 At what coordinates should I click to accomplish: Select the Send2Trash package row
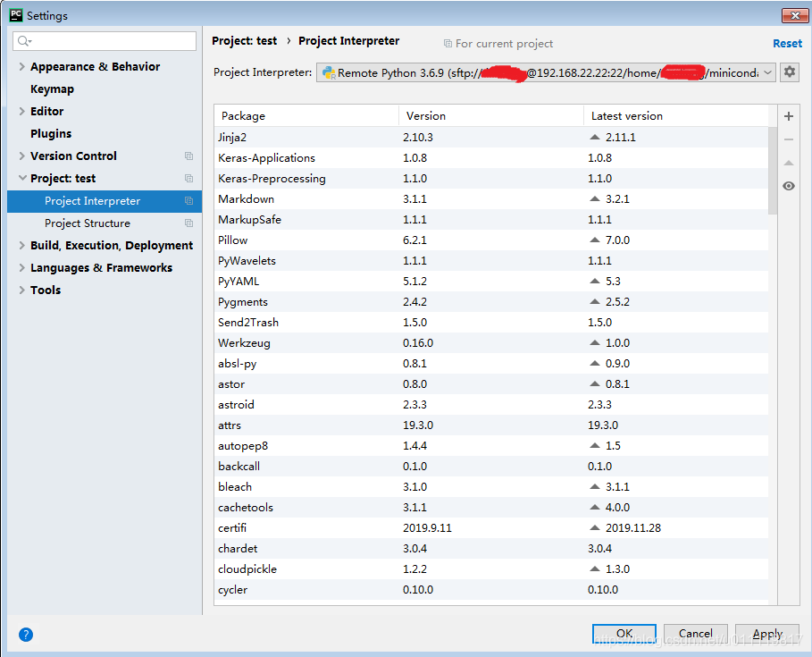click(x=491, y=323)
